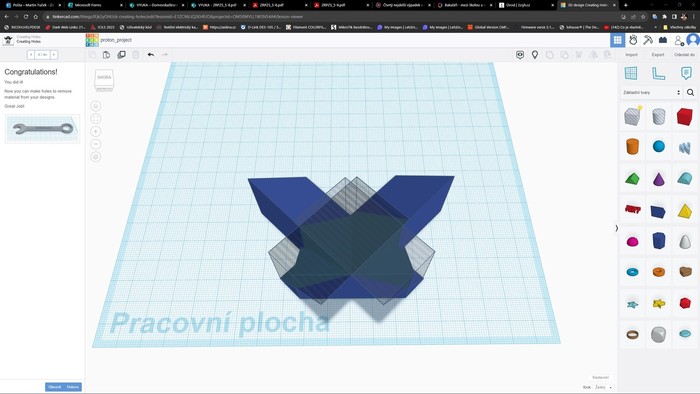Select the red box shape
This screenshot has height=394, width=700.
point(684,116)
